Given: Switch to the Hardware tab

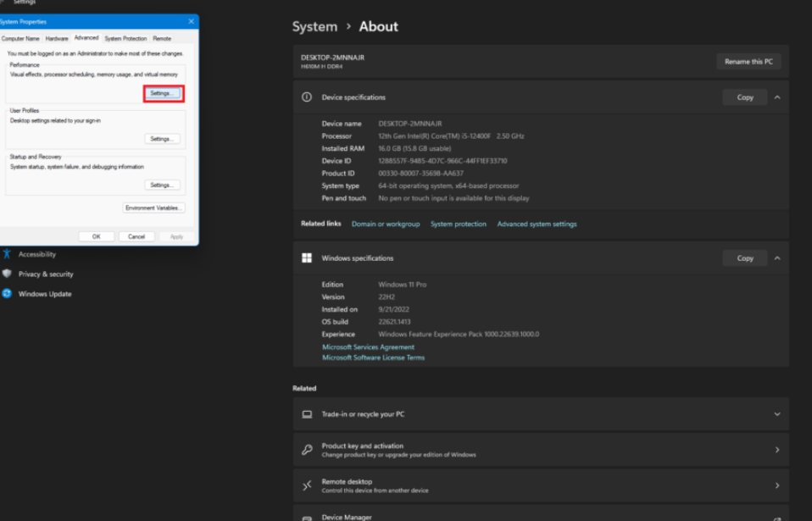Looking at the screenshot, I should [57, 38].
